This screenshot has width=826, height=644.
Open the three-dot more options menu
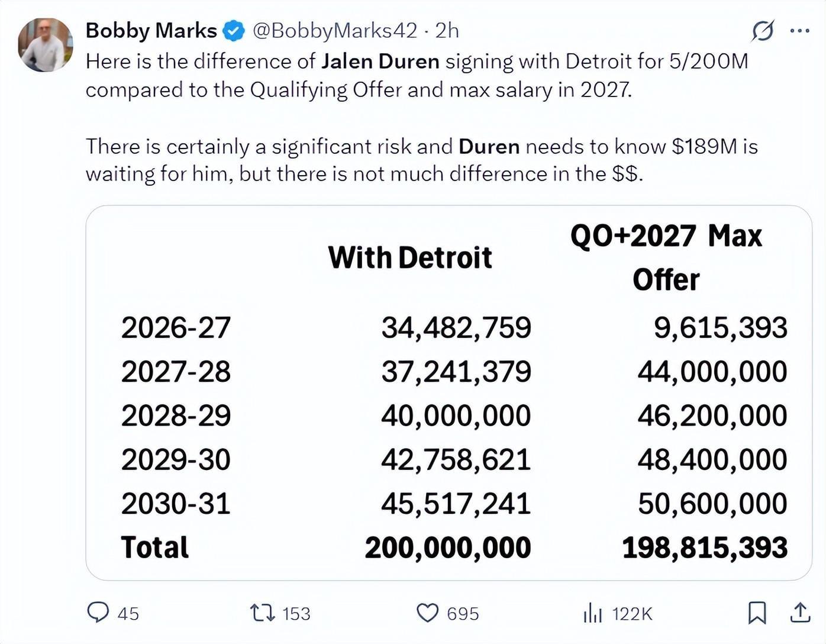(x=799, y=30)
